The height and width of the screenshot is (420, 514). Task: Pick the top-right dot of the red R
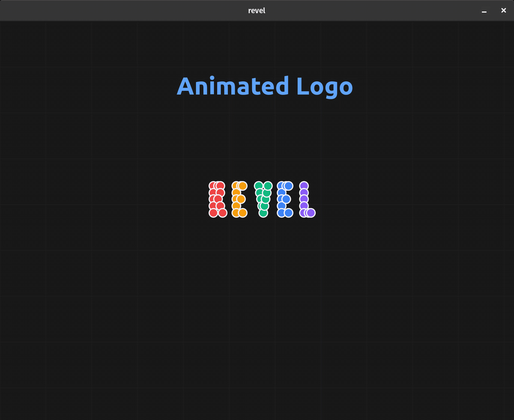click(x=221, y=186)
